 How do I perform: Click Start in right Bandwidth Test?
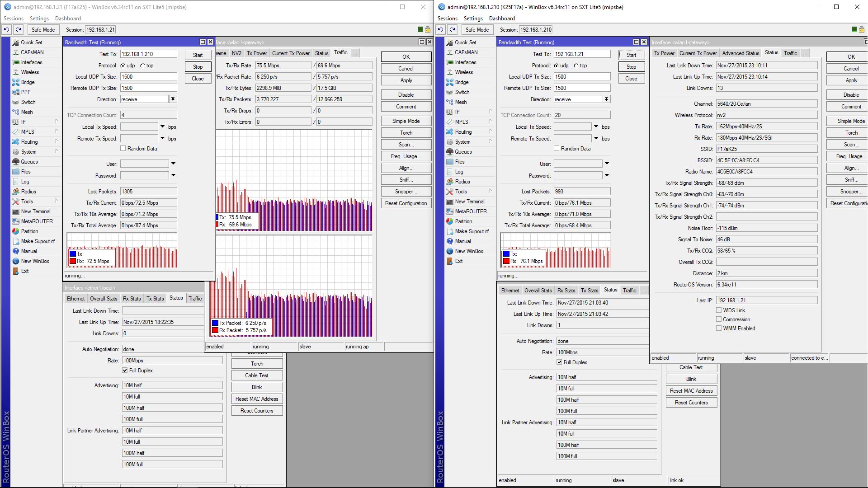632,55
